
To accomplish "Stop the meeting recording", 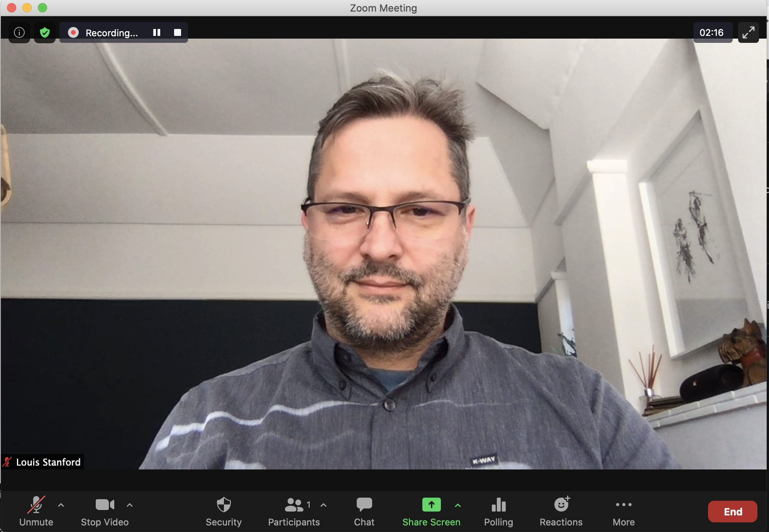I will 178,32.
